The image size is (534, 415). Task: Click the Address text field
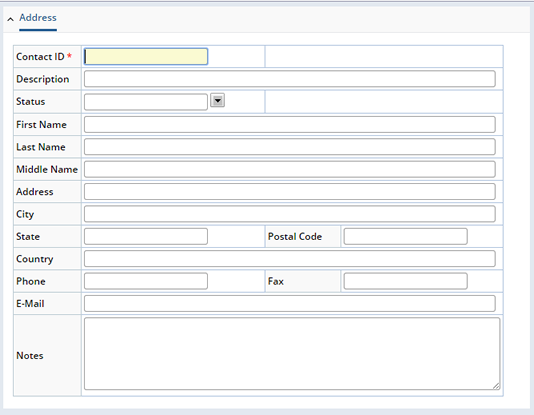[290, 192]
